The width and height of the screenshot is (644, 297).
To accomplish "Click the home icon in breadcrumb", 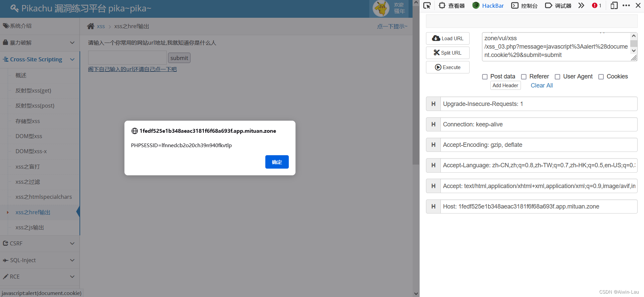I will point(91,26).
